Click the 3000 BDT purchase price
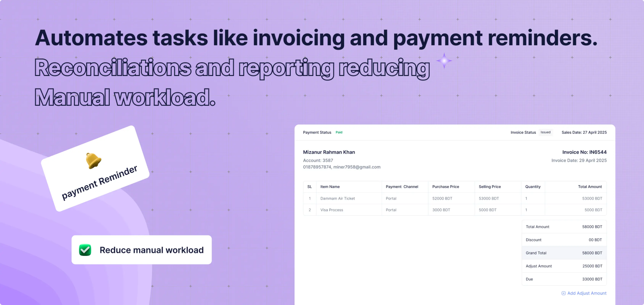644x305 pixels. (441, 210)
